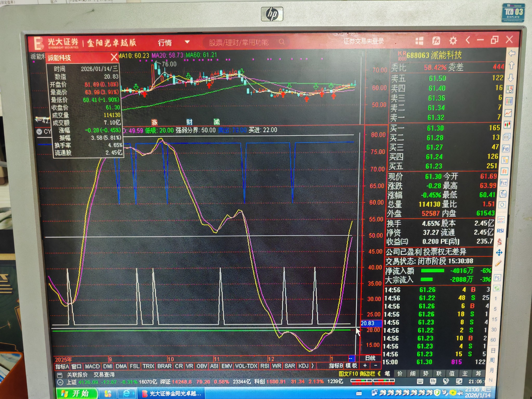Viewport: 532px width, 399px height.
Task: Toggle the index bar round arrow button
Action: [60, 382]
